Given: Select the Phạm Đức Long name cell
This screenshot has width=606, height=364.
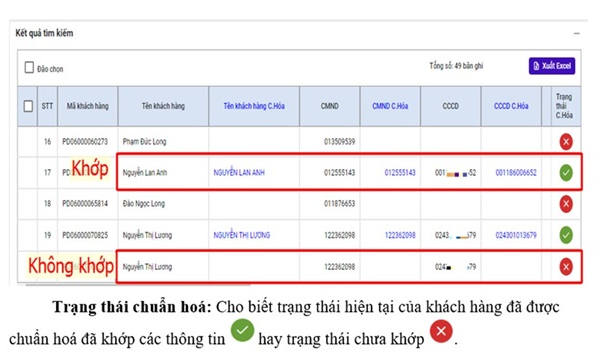Looking at the screenshot, I should (145, 141).
